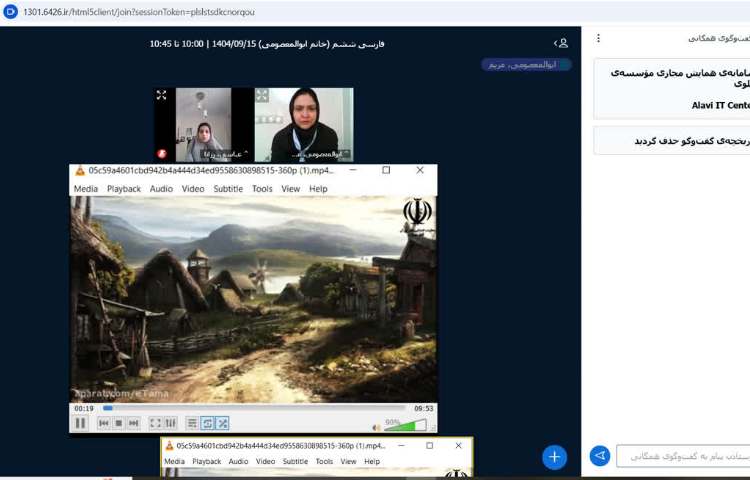750x480 pixels.
Task: Expand the left webcam to fullscreen
Action: click(161, 95)
